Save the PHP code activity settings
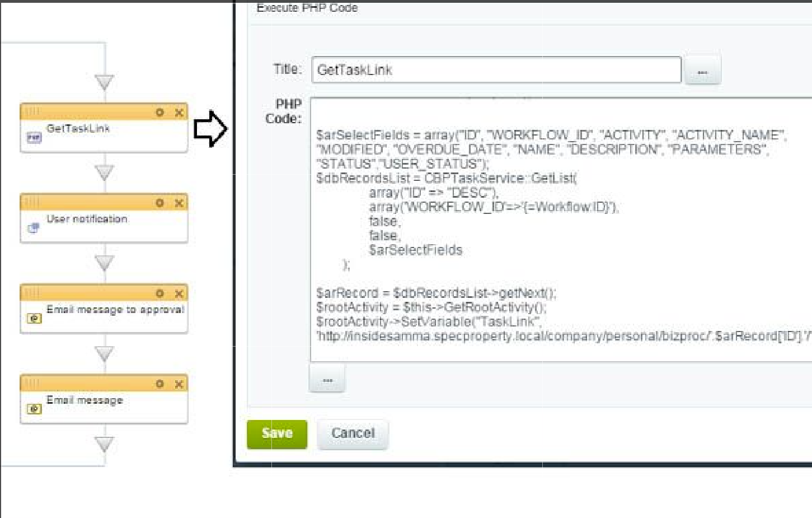The width and height of the screenshot is (812, 518). tap(277, 434)
